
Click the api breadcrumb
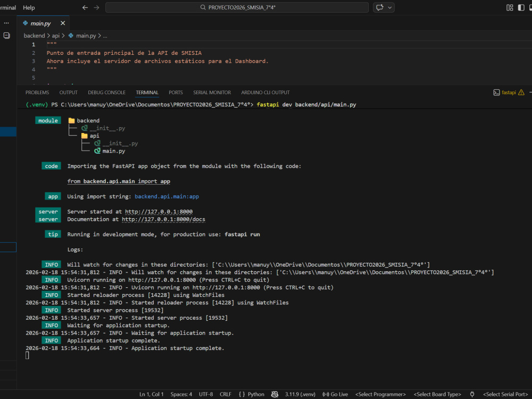(56, 36)
